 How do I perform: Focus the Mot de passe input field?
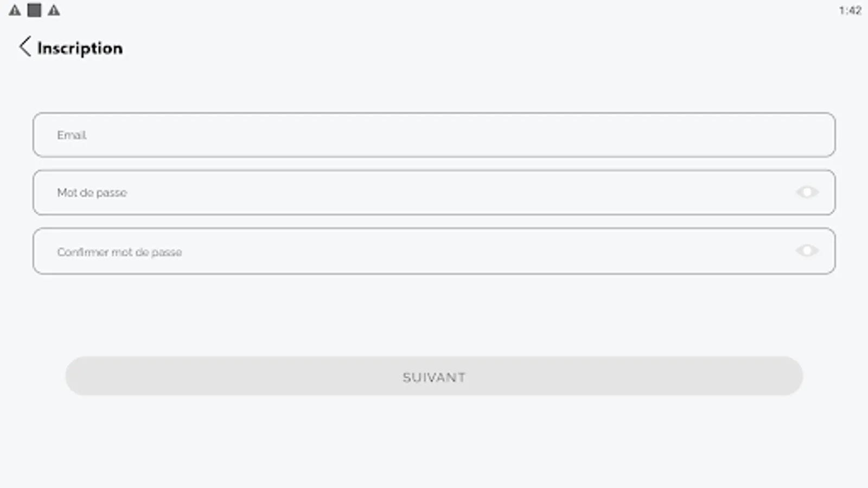(x=412, y=192)
